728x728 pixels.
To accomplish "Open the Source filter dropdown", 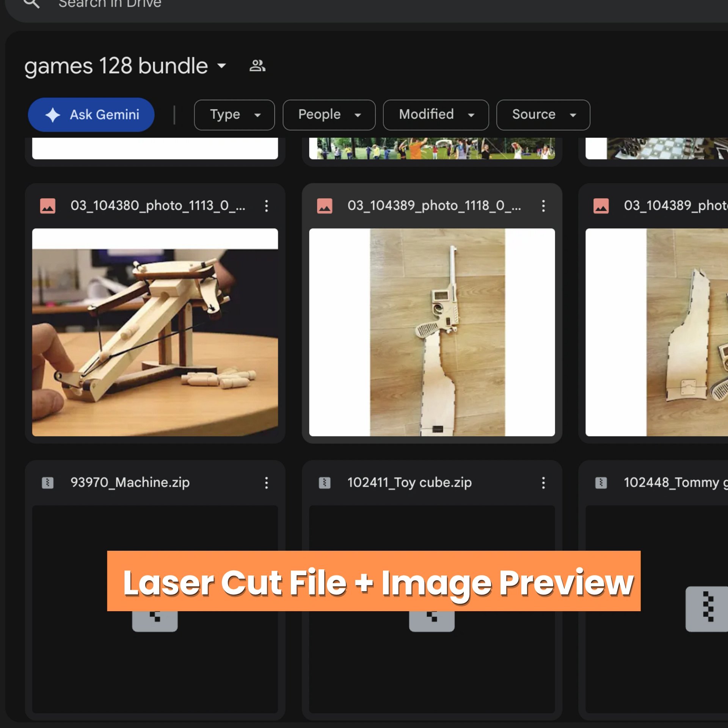I will pos(543,115).
